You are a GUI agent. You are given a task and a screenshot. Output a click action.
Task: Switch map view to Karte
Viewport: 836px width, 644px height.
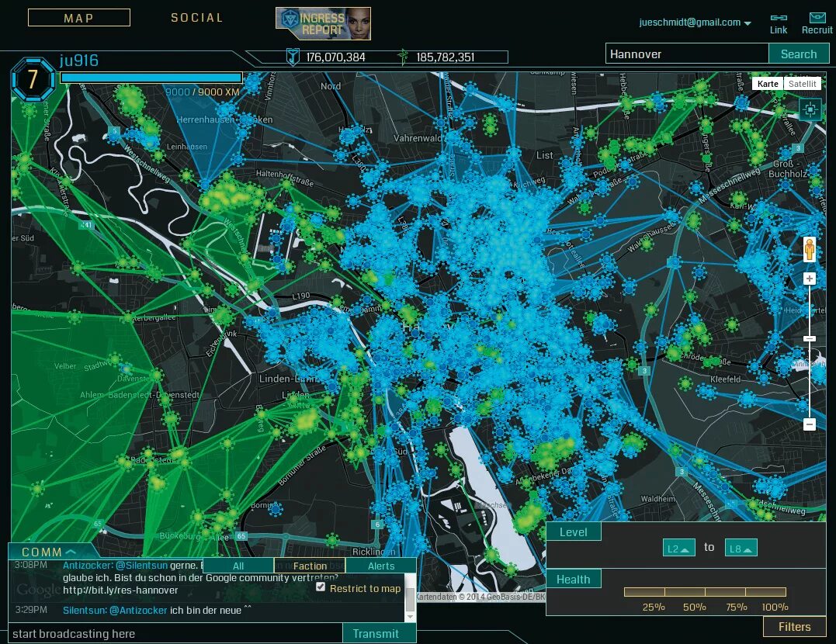[x=768, y=84]
